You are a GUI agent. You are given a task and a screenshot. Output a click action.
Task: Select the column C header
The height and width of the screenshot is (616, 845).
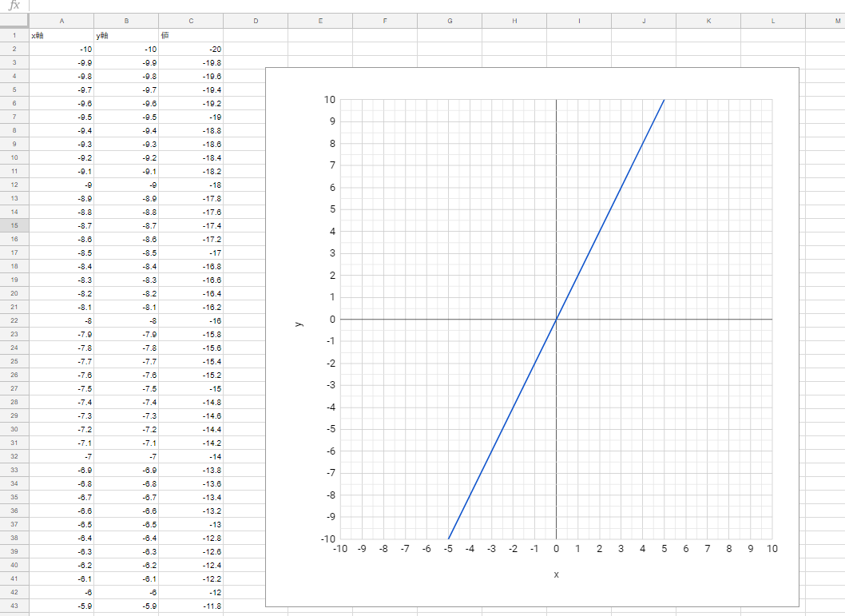point(191,21)
